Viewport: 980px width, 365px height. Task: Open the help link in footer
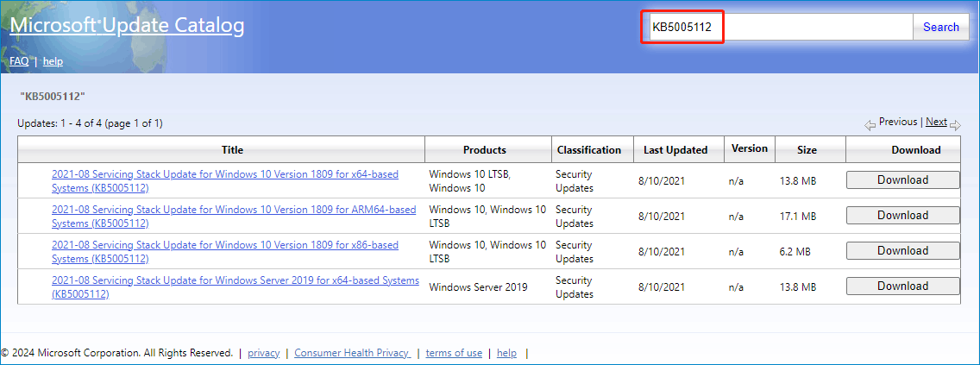[x=507, y=353]
